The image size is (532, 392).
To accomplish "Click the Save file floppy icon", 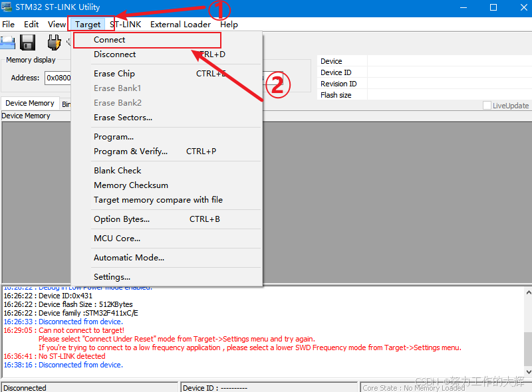I will [27, 43].
